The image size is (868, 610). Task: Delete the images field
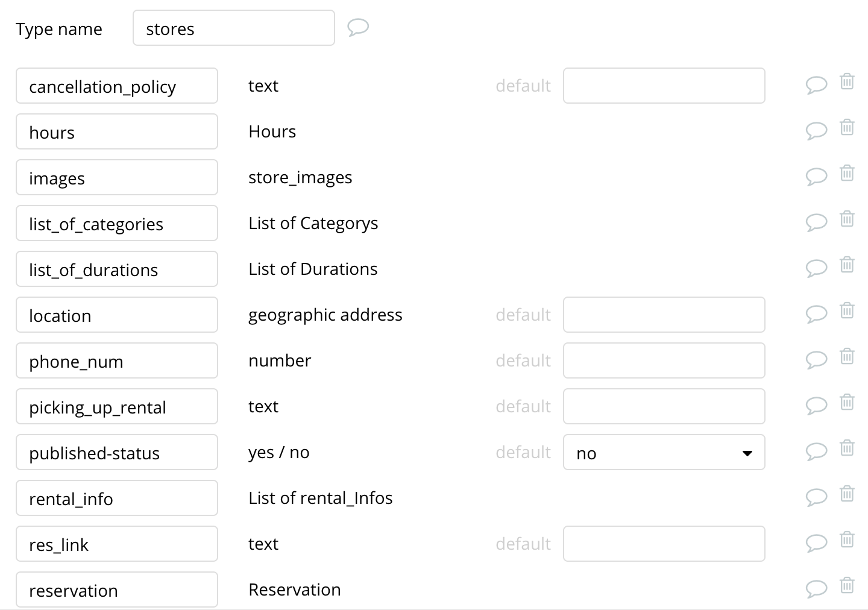[x=847, y=173]
